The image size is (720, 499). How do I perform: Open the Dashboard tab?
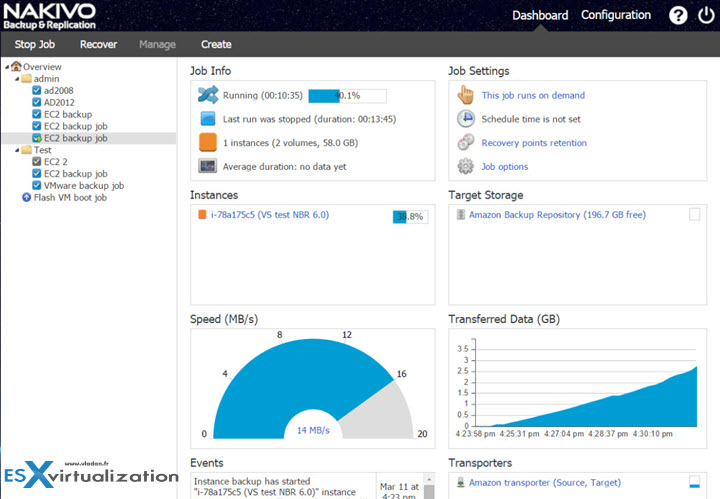[540, 16]
